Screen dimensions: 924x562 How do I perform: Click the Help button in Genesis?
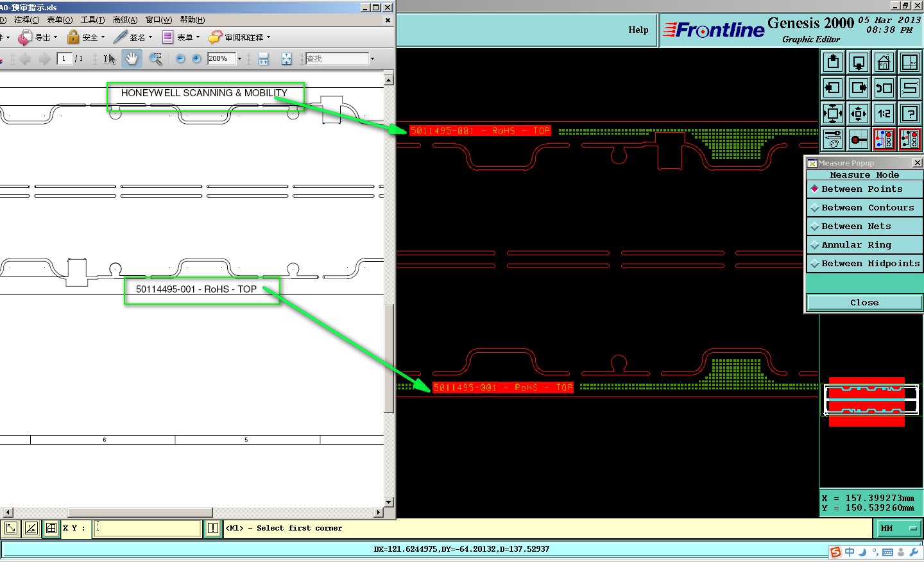(x=638, y=30)
